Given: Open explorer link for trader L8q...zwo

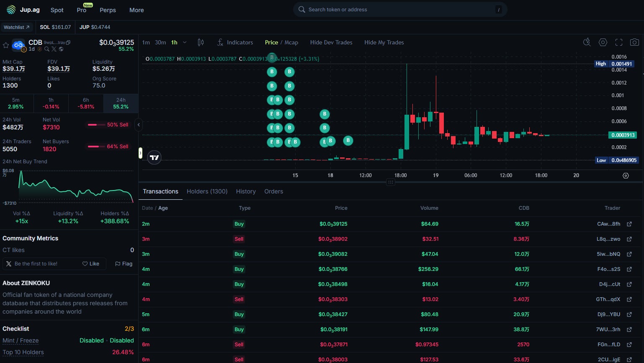Looking at the screenshot, I should tap(629, 239).
